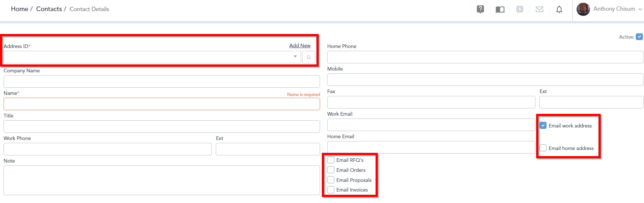
Task: Click the Address ID combo input field
Action: pyautogui.click(x=152, y=57)
